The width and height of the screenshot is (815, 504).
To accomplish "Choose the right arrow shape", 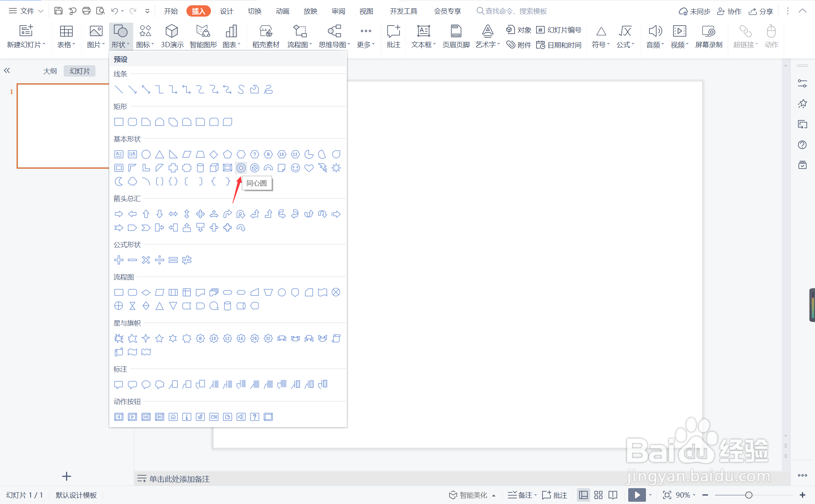I will [x=119, y=214].
